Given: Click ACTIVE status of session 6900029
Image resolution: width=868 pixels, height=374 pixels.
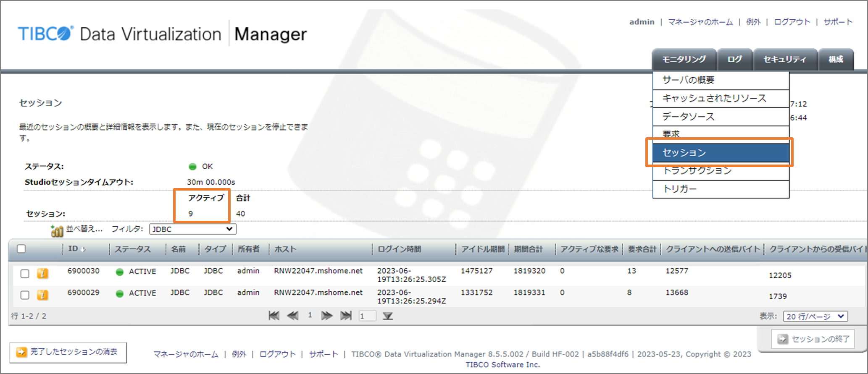Looking at the screenshot, I should pyautogui.click(x=142, y=293).
